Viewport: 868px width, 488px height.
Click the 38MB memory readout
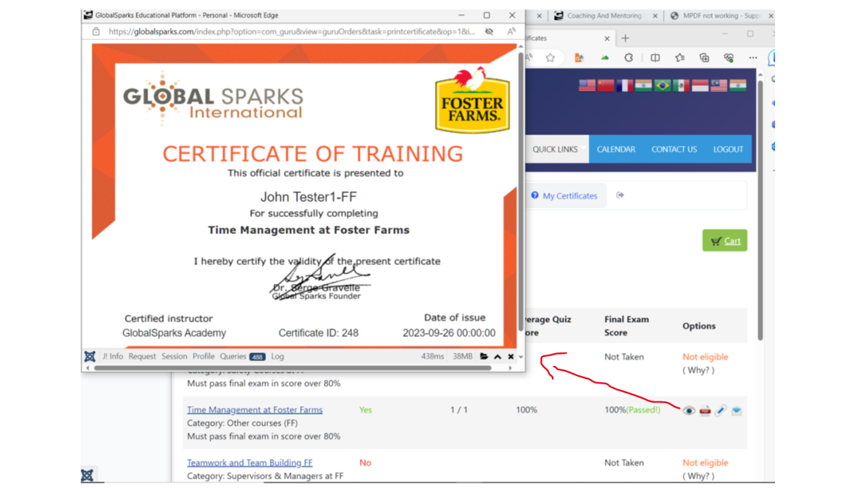coord(462,357)
